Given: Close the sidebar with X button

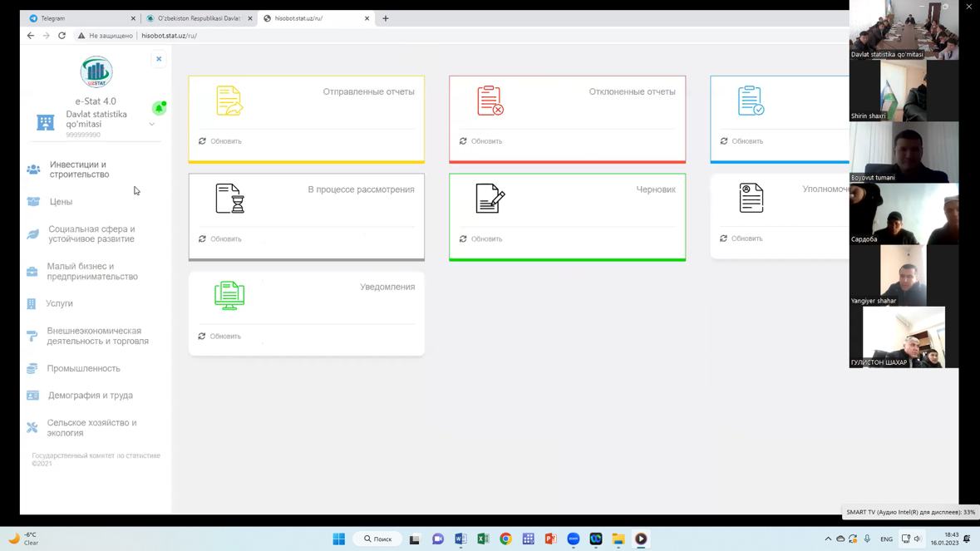Looking at the screenshot, I should pyautogui.click(x=159, y=59).
